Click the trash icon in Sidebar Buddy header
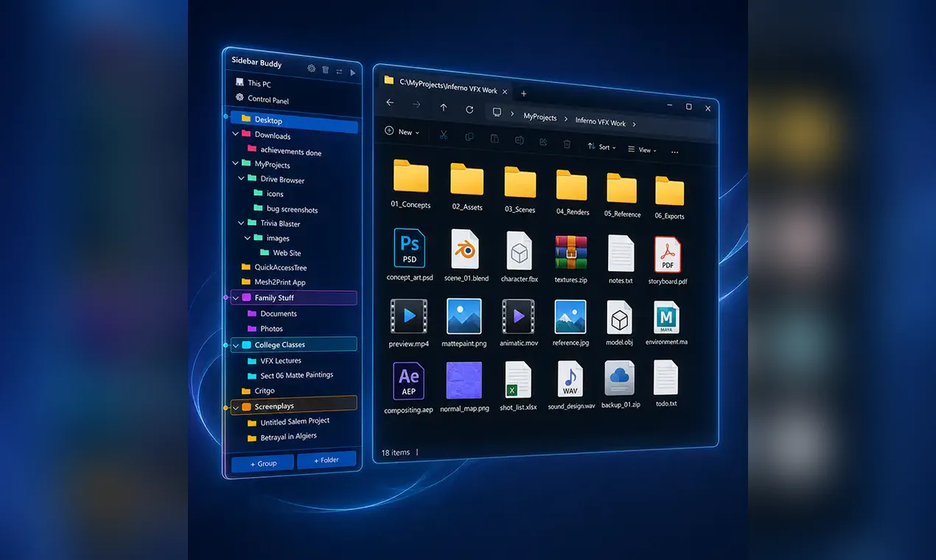Image resolution: width=936 pixels, height=560 pixels. [326, 70]
